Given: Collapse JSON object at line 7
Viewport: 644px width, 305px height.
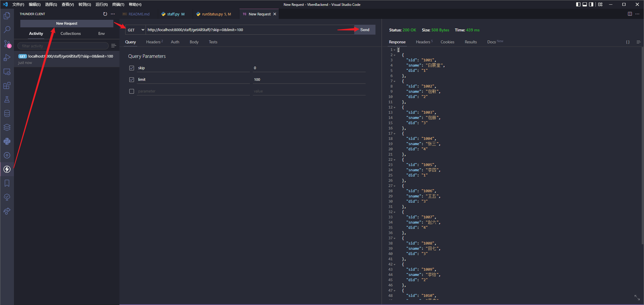Looking at the screenshot, I should tap(395, 81).
